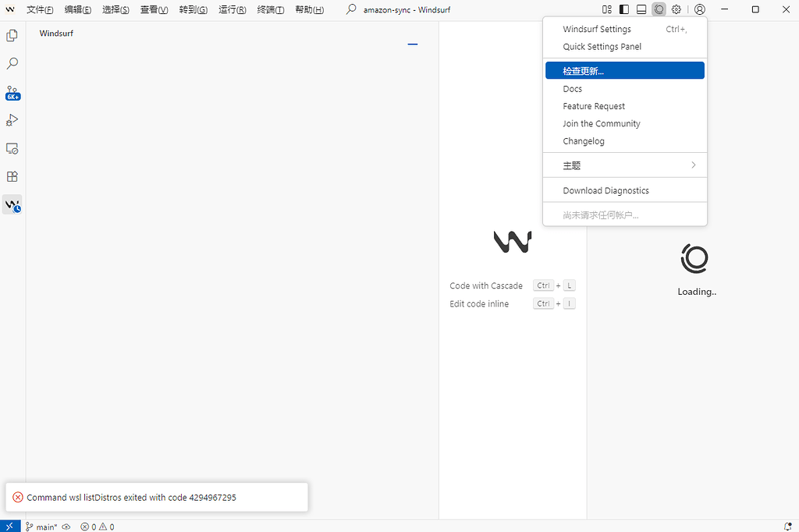Open the account profile icon

pyautogui.click(x=700, y=9)
